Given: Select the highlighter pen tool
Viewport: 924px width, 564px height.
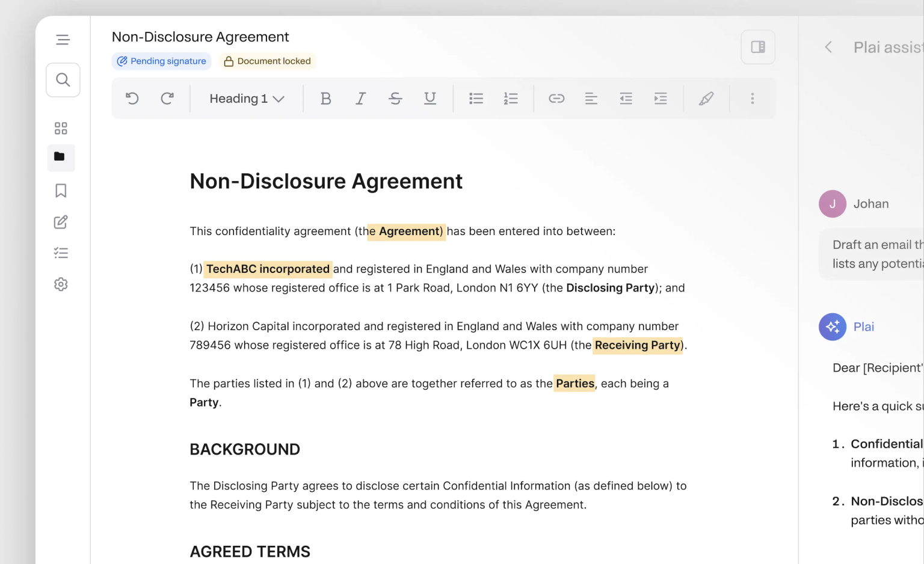Looking at the screenshot, I should click(706, 99).
